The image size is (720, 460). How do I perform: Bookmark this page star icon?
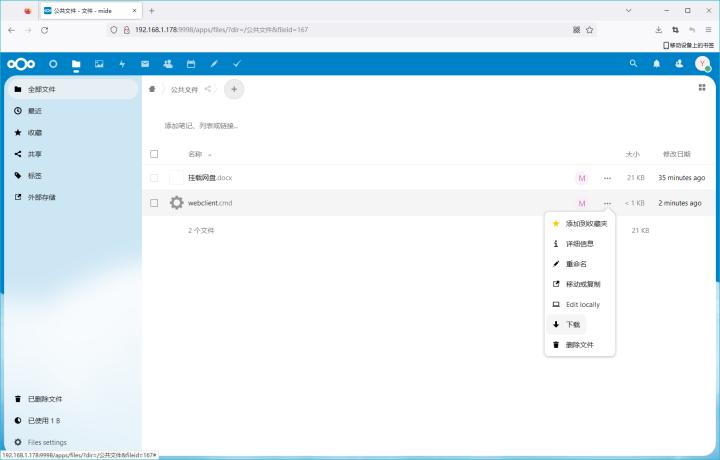[590, 30]
